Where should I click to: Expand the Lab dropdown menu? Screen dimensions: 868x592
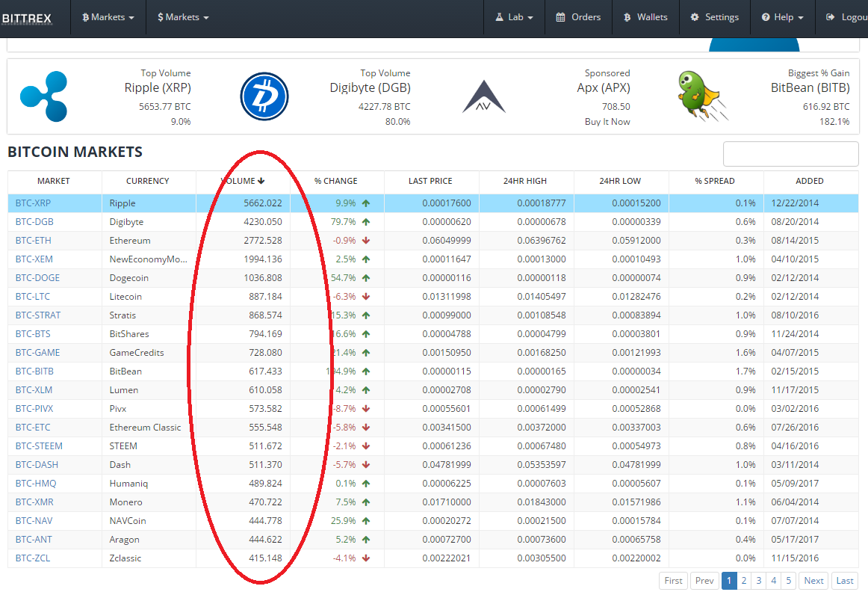(514, 17)
